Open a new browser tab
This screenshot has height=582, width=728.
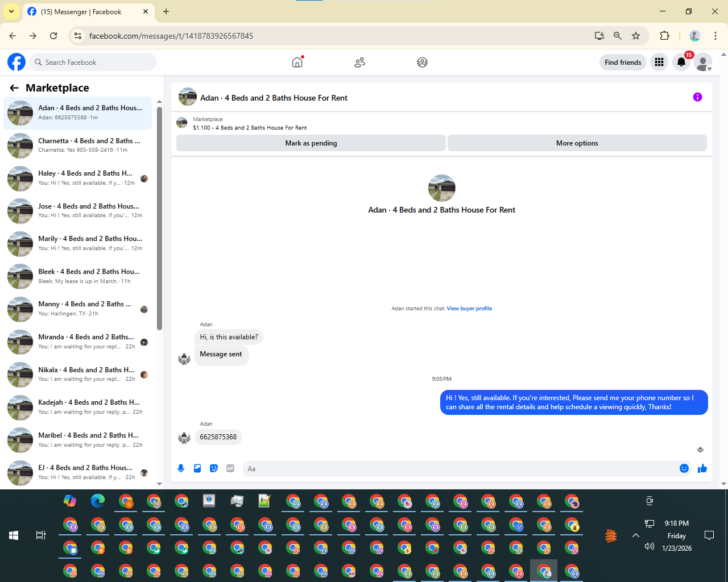166,11
